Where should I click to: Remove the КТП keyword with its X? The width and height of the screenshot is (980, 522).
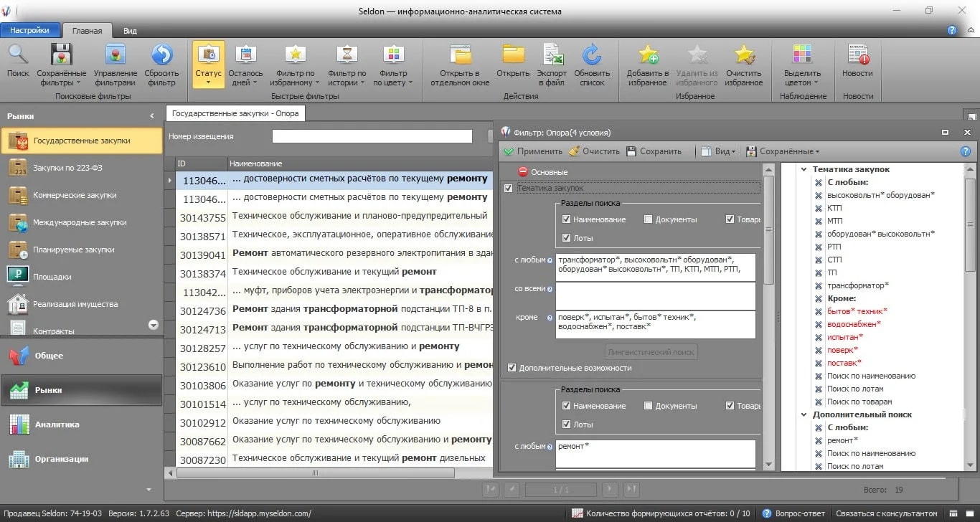pyautogui.click(x=819, y=208)
